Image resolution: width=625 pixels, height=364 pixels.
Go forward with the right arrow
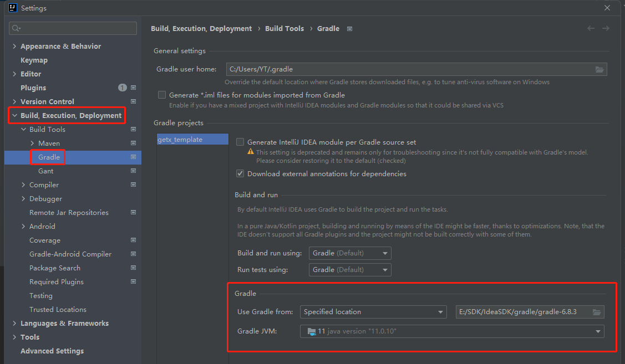(606, 28)
